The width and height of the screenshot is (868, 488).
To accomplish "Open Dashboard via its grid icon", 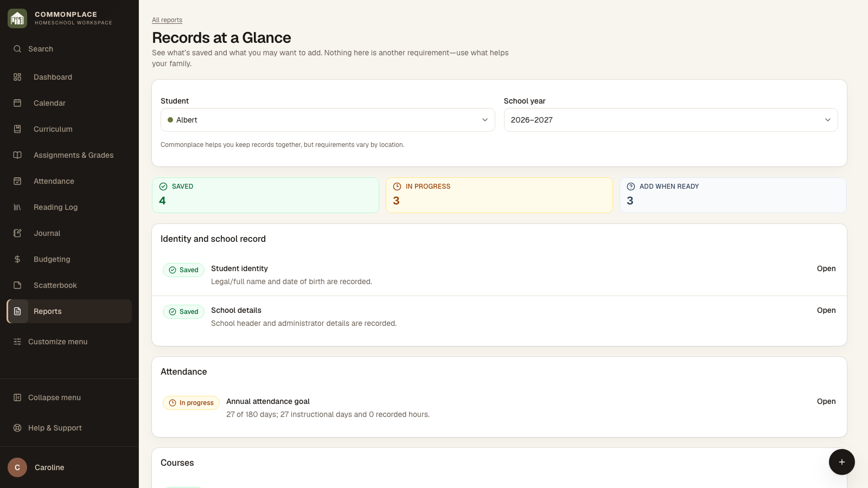I will click(x=17, y=77).
